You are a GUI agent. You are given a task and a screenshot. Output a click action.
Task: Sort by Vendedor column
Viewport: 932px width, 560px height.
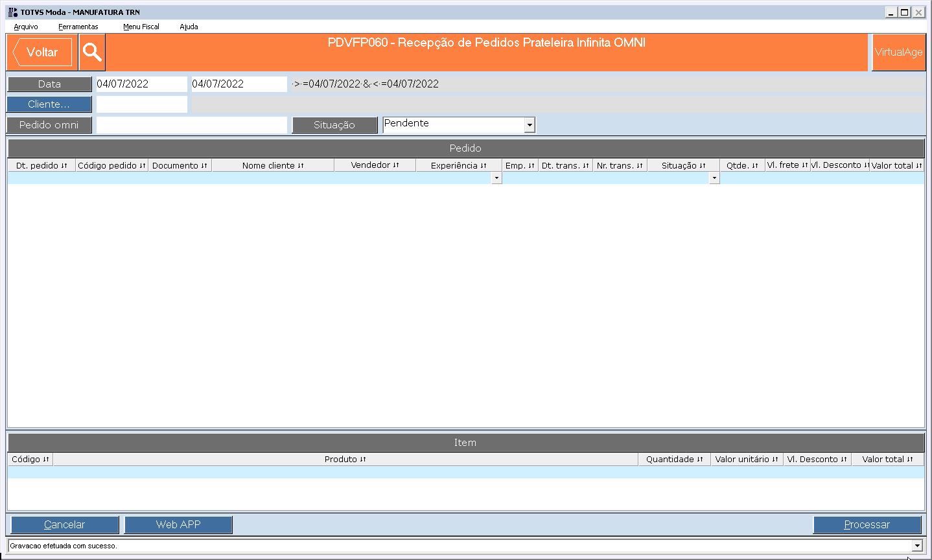pos(375,165)
